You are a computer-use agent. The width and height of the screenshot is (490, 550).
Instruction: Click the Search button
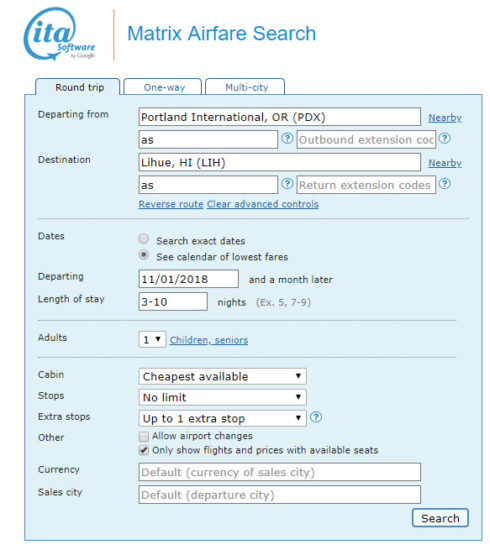pyautogui.click(x=440, y=518)
